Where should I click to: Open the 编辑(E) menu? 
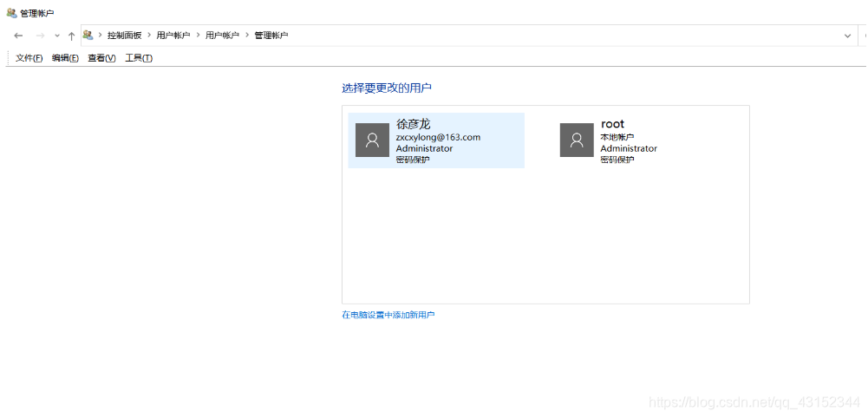[65, 58]
